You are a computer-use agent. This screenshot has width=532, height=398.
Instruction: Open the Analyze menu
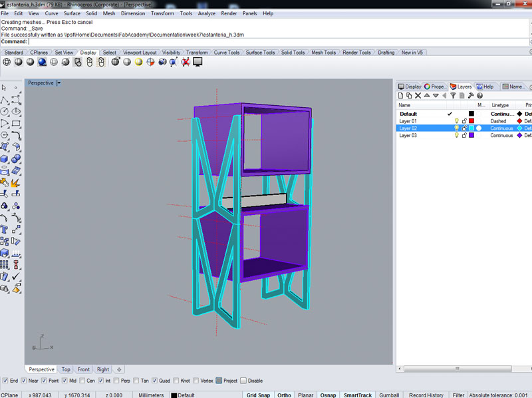tap(207, 13)
